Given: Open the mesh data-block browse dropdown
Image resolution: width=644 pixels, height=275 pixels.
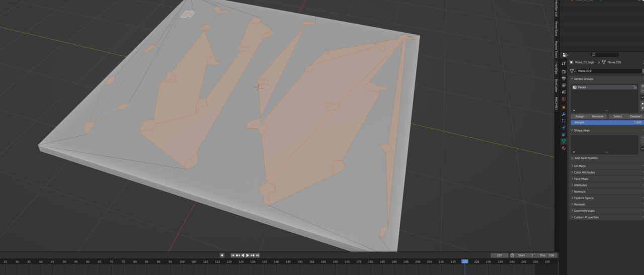Looking at the screenshot, I should (573, 71).
